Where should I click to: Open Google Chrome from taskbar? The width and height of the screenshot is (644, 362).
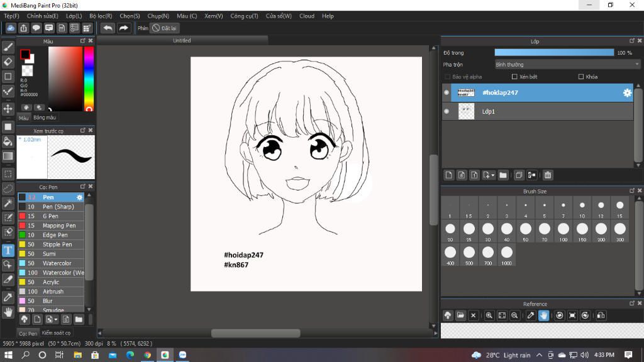point(147,355)
